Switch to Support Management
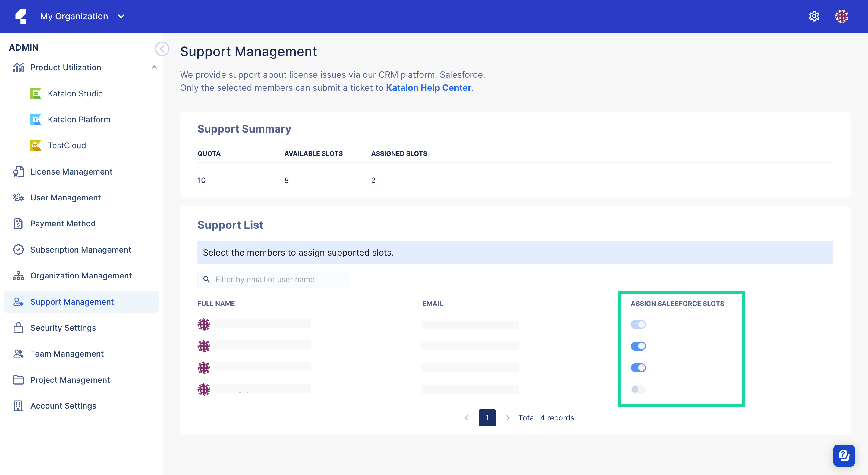 pos(71,301)
